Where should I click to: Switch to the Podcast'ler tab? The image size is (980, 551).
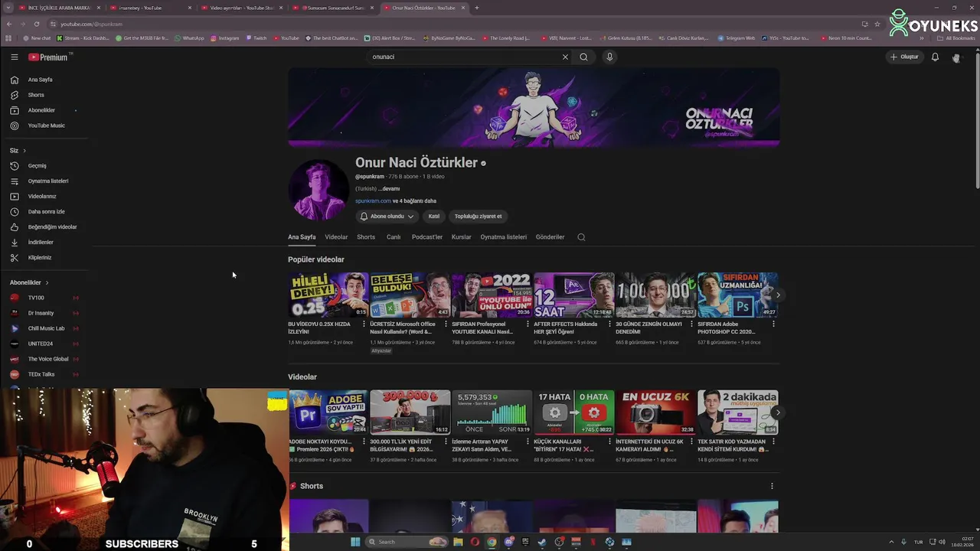click(427, 237)
